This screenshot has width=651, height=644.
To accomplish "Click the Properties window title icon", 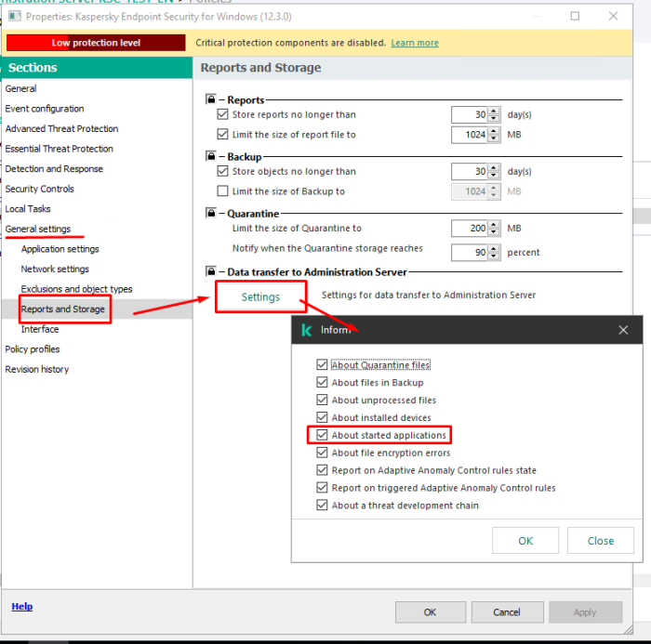I will pyautogui.click(x=15, y=16).
